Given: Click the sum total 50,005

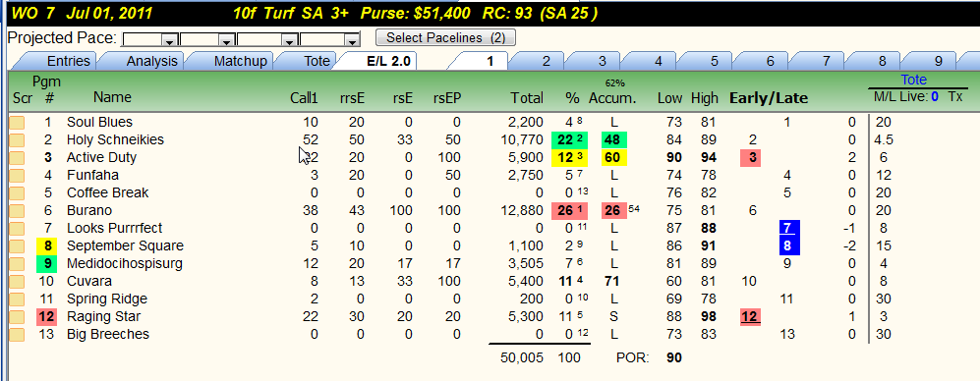Looking at the screenshot, I should pos(522,357).
